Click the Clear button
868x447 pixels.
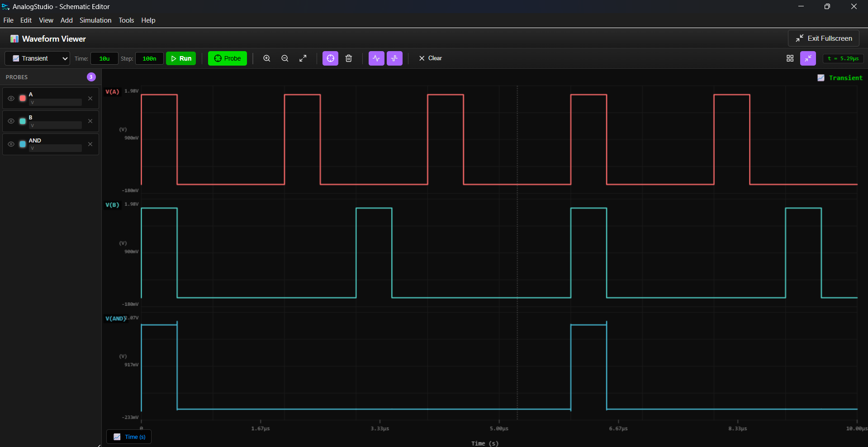click(430, 58)
